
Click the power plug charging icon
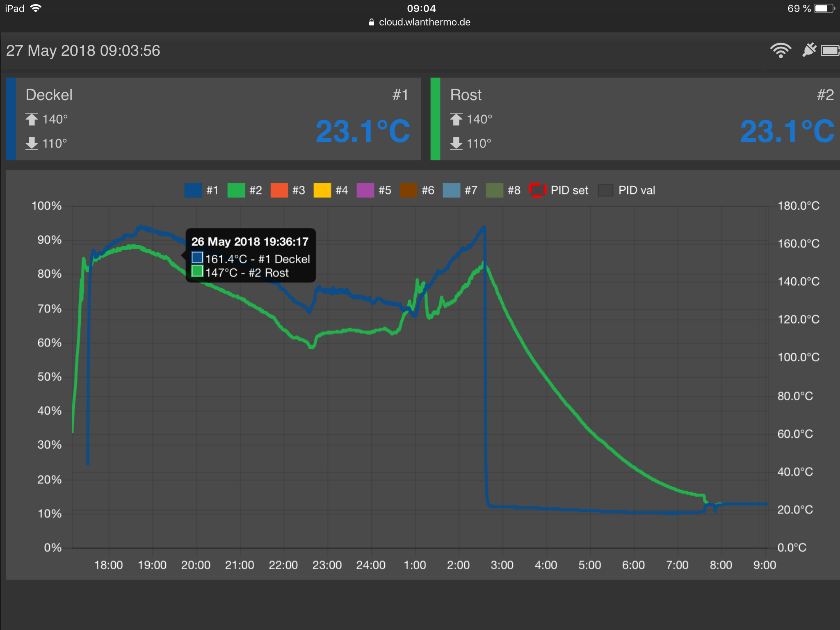click(x=809, y=50)
